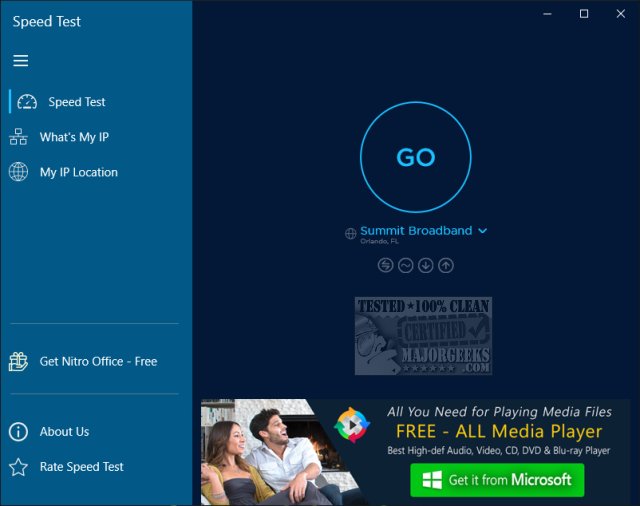Click the upload arrow icon
Image resolution: width=640 pixels, height=506 pixels.
pos(446,266)
